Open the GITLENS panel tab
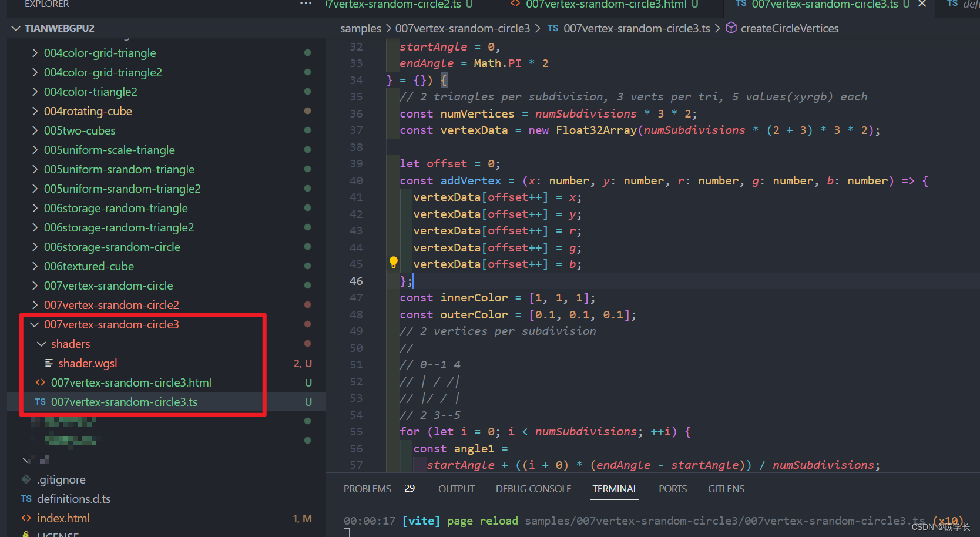This screenshot has height=537, width=980. tap(726, 489)
